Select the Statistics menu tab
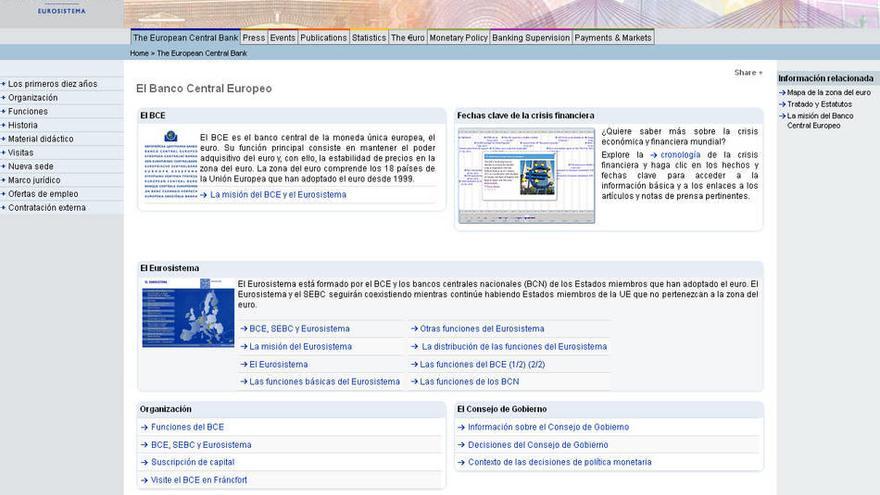The height and width of the screenshot is (495, 880). (368, 38)
